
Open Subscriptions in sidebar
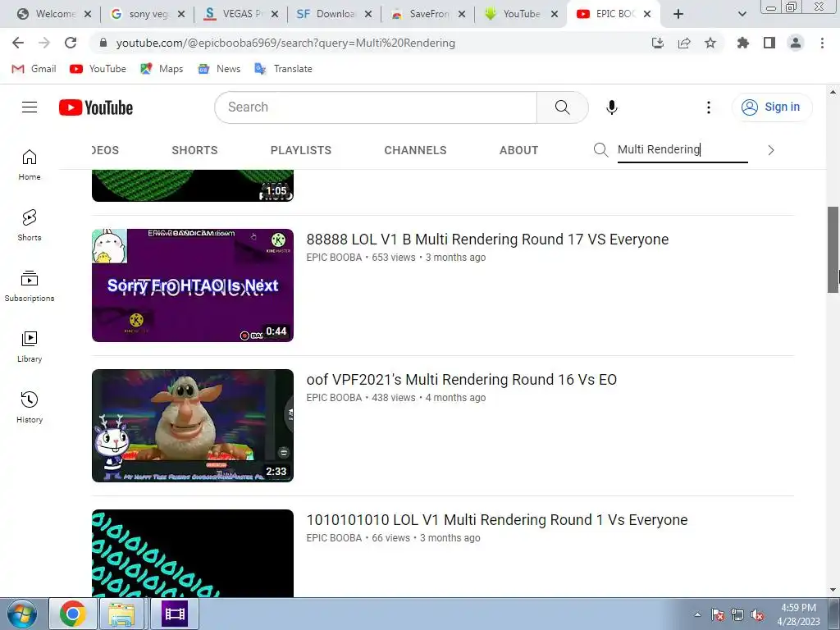point(30,286)
